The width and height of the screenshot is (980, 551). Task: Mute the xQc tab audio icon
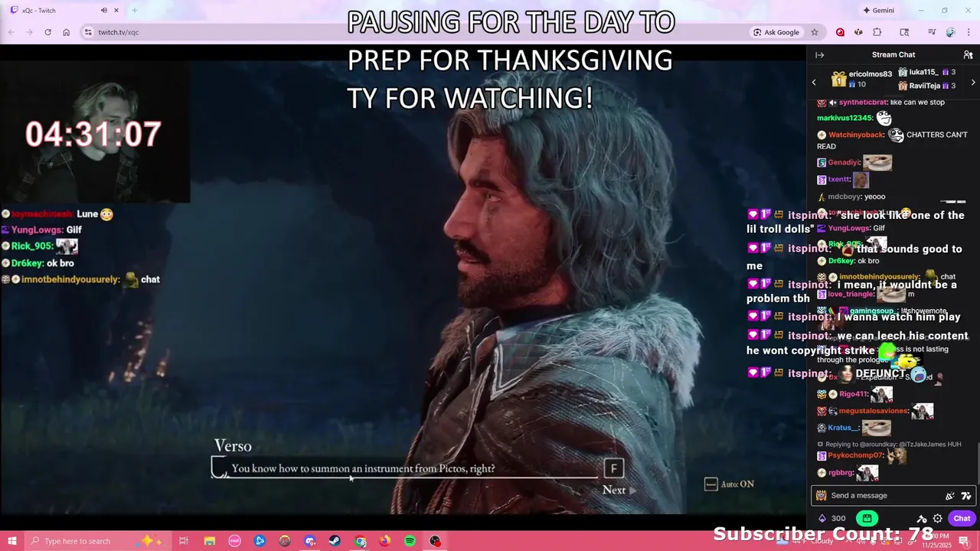[103, 11]
